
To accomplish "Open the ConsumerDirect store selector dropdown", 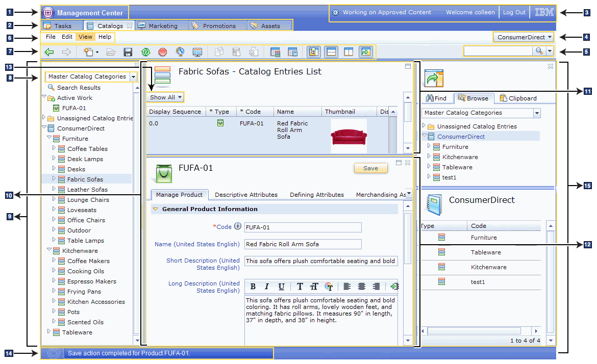I will [x=524, y=37].
